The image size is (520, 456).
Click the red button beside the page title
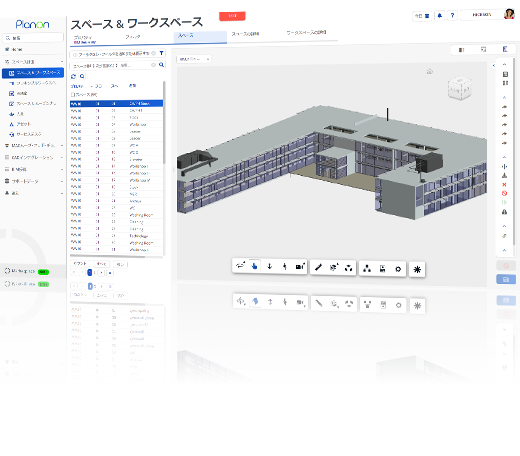point(232,16)
